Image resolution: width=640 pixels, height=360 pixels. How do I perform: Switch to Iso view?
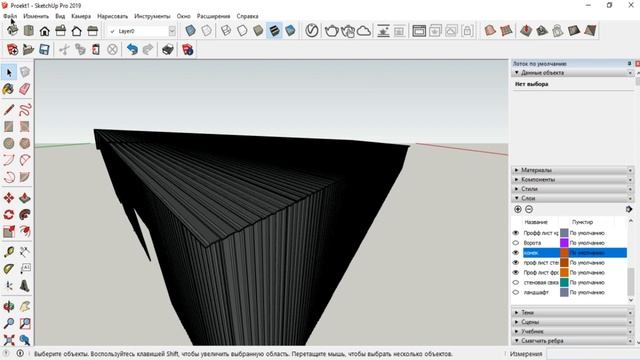12,31
